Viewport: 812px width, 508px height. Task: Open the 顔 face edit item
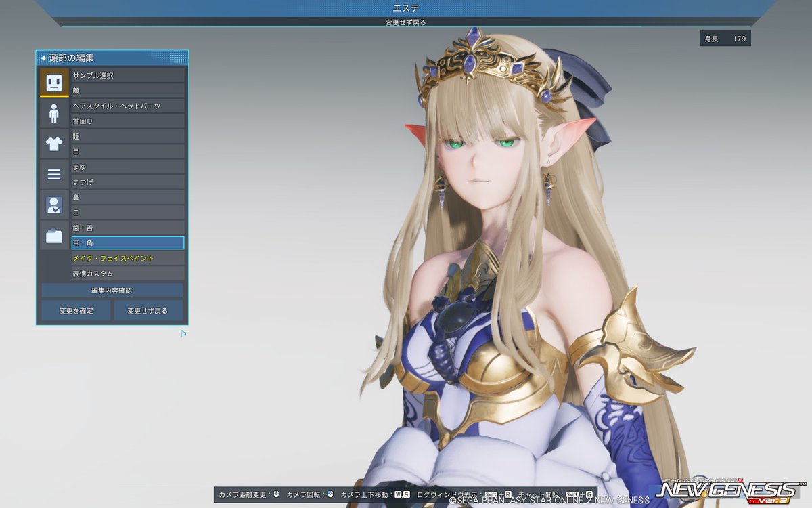[x=128, y=90]
